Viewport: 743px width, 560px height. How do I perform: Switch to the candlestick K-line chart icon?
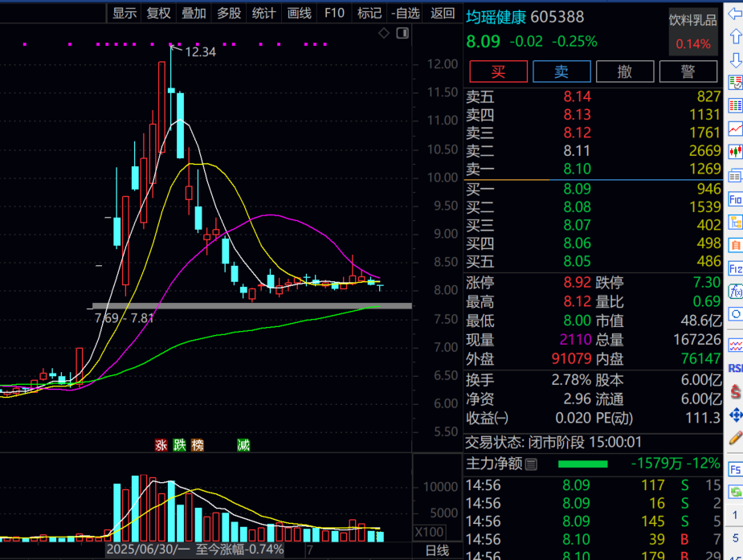coord(736,152)
